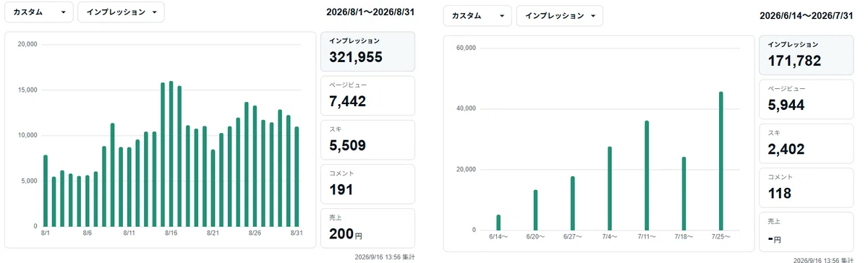Click the bar above the 7/18〜 label
The height and width of the screenshot is (263, 868).
(684, 194)
